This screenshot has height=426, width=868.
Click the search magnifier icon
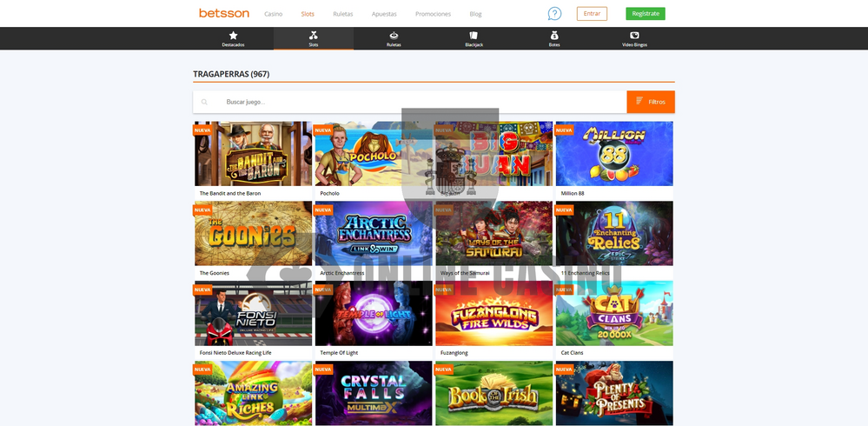click(204, 102)
